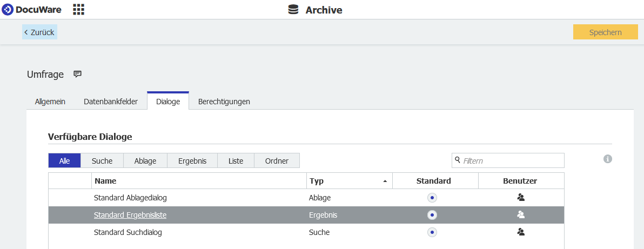Go back with the Zurück button
This screenshot has width=644, height=249.
click(39, 32)
